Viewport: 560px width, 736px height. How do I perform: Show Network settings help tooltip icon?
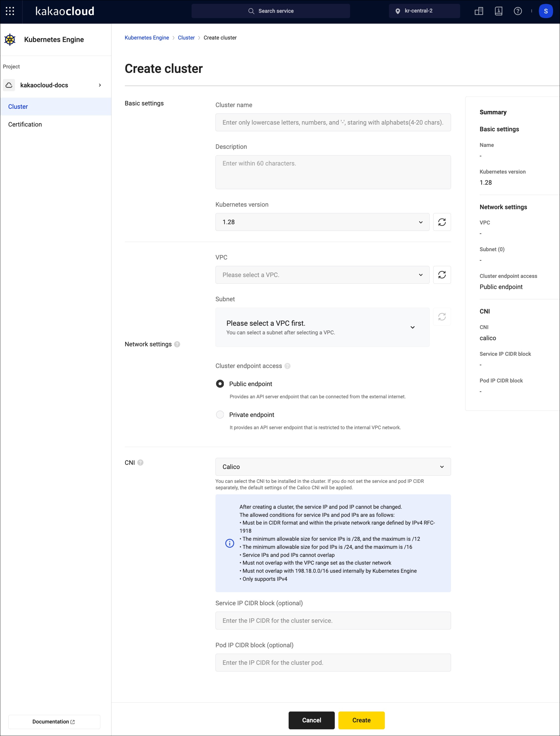[x=177, y=344]
